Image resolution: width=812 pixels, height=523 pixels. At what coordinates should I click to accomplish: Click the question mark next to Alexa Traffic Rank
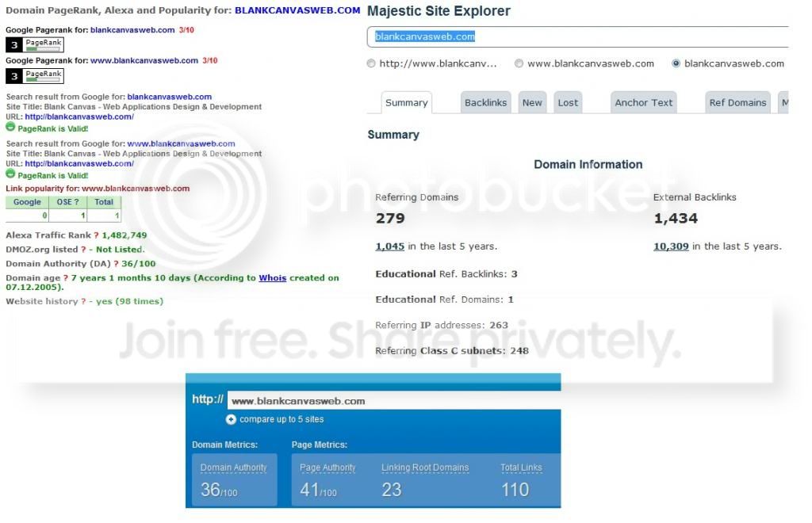point(96,235)
